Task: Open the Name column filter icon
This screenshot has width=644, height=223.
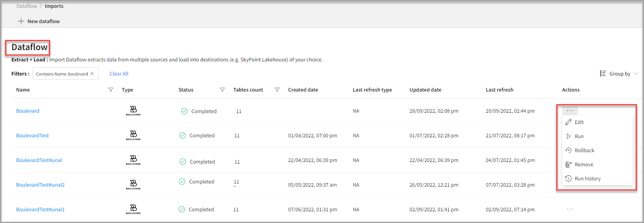Action: 111,90
